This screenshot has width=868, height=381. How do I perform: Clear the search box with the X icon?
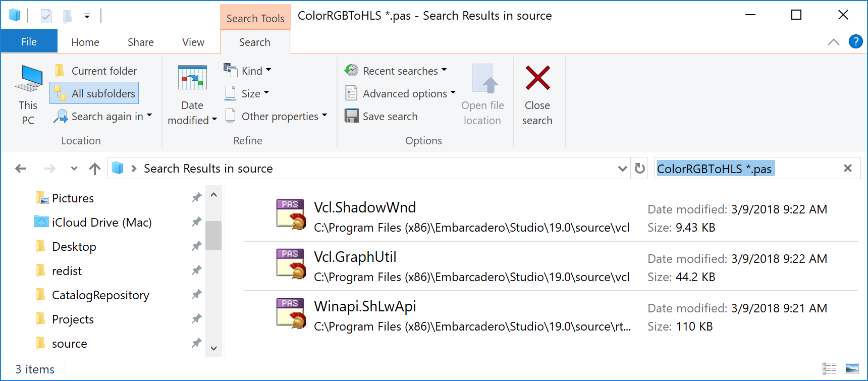coord(847,169)
